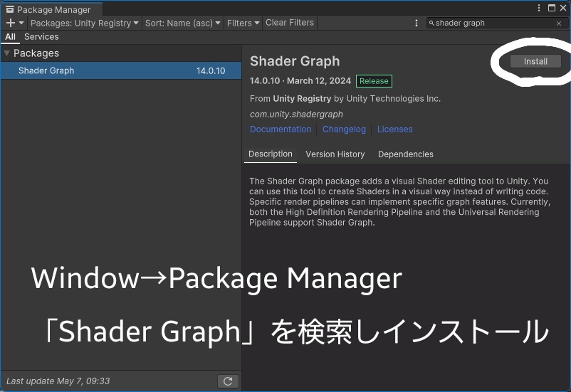Open the Licenses link

(x=394, y=129)
